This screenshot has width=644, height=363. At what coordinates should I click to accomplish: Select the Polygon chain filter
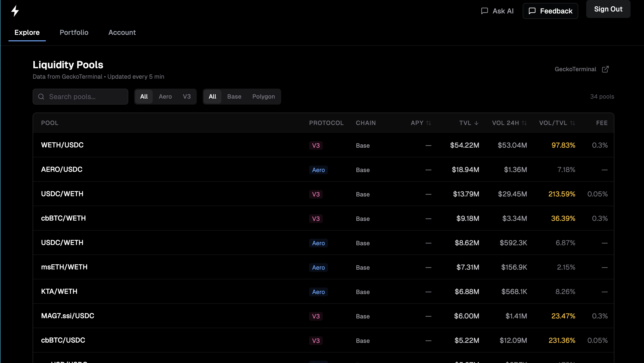click(x=263, y=97)
